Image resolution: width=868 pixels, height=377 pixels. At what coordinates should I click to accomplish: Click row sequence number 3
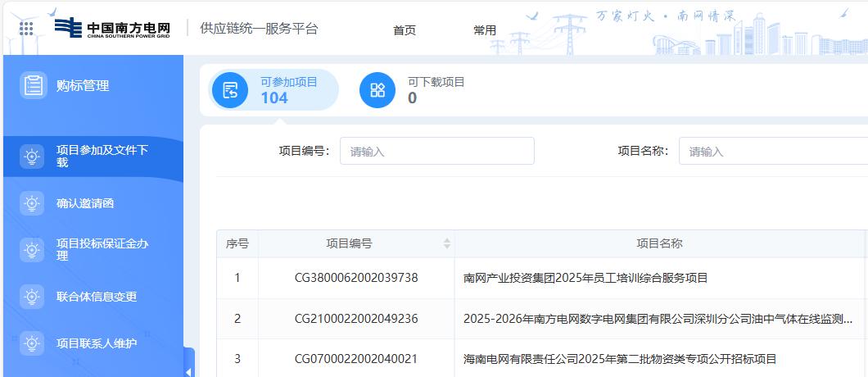(237, 359)
